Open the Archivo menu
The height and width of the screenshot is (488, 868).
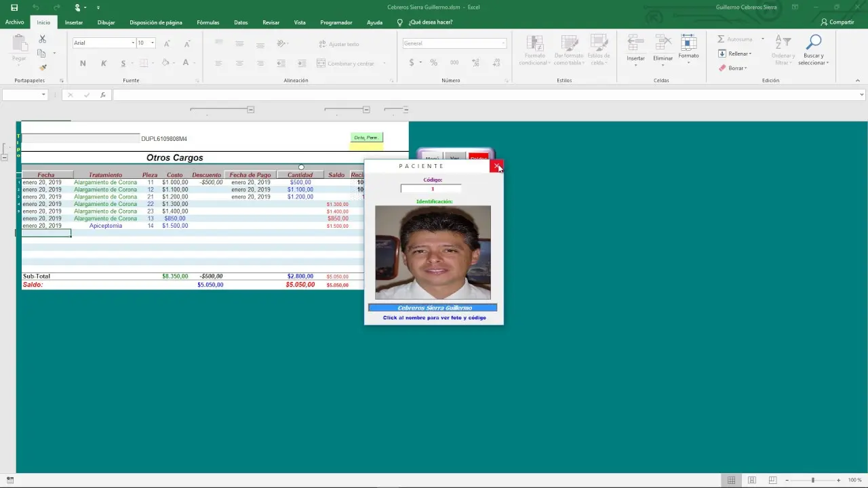point(15,22)
